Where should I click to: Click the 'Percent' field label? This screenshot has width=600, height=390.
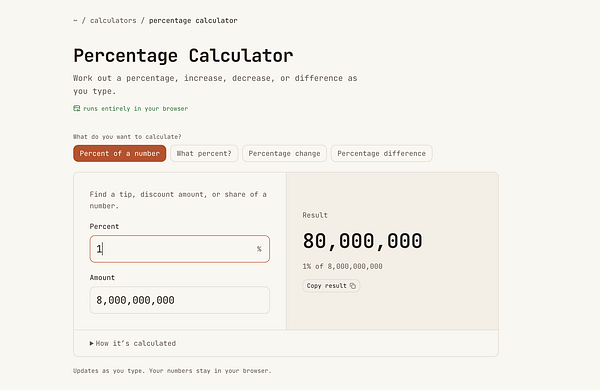point(104,227)
